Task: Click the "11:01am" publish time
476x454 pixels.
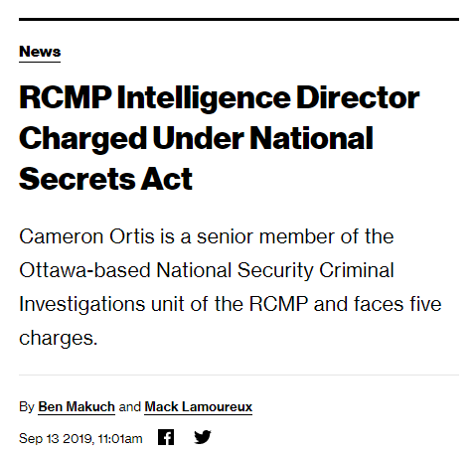Action: coord(120,439)
